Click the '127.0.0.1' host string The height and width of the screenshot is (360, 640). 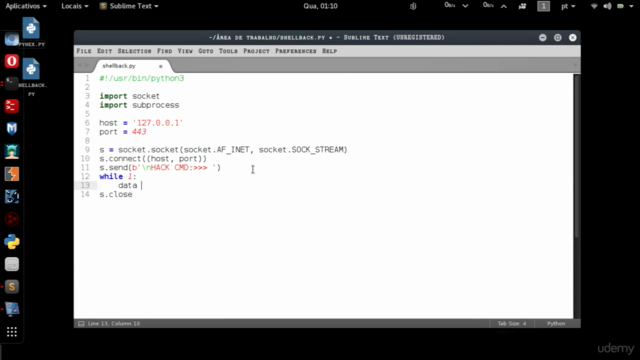coord(158,123)
